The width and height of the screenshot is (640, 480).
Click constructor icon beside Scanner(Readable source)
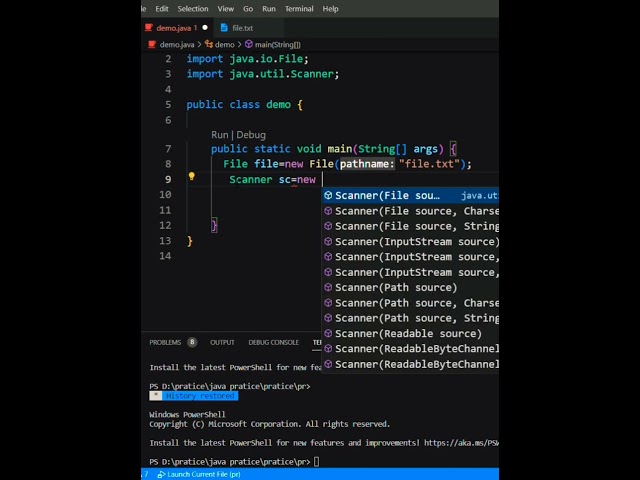[328, 333]
